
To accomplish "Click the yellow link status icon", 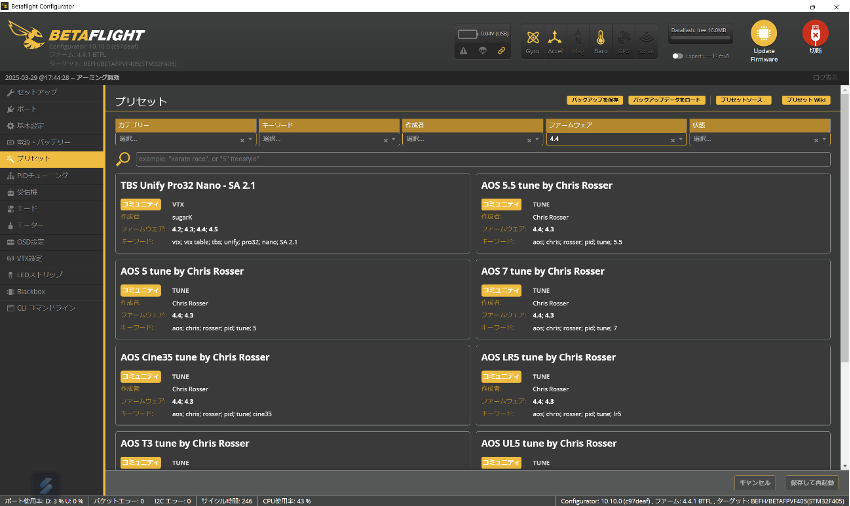I will [x=501, y=50].
